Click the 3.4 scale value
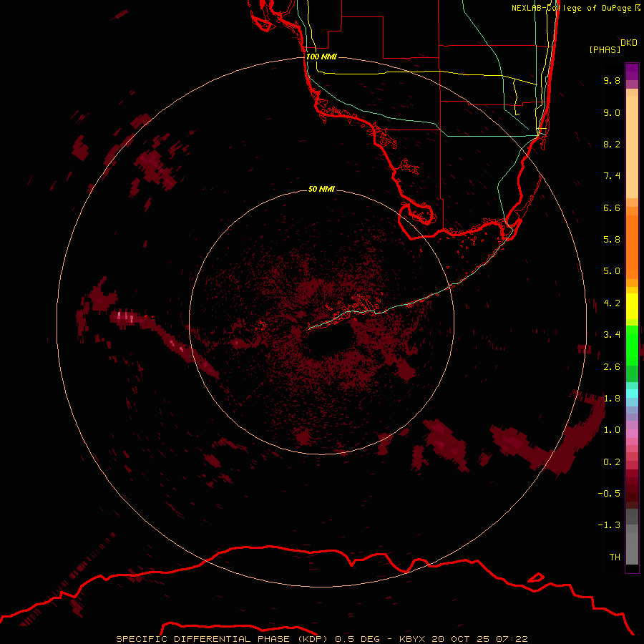The width and height of the screenshot is (644, 644). [612, 335]
